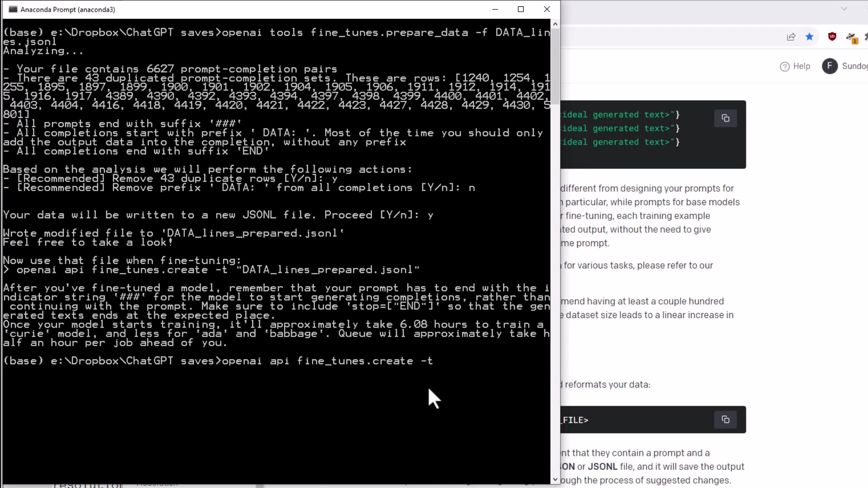Click 'fine-tuning, each training example' browser text
Viewport: 868px width, 488px height.
(x=638, y=216)
